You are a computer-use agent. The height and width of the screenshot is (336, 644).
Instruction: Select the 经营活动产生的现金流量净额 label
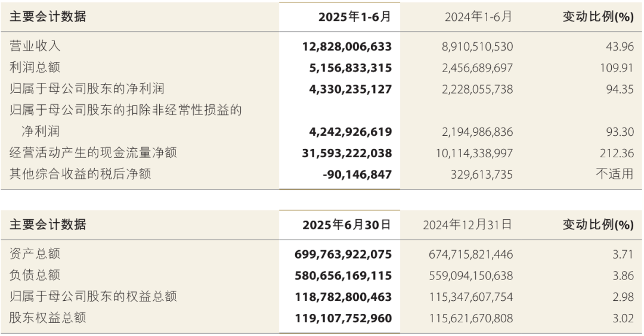tap(93, 153)
